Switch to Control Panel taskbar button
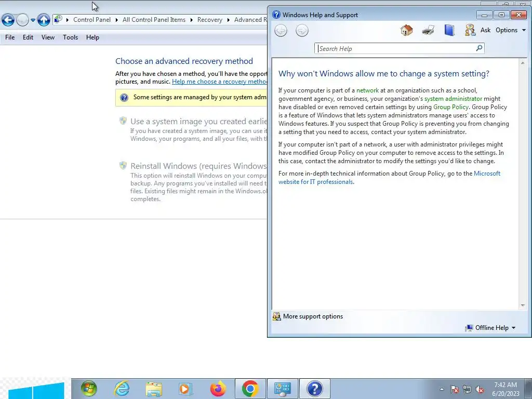532x399 pixels. pos(282,389)
